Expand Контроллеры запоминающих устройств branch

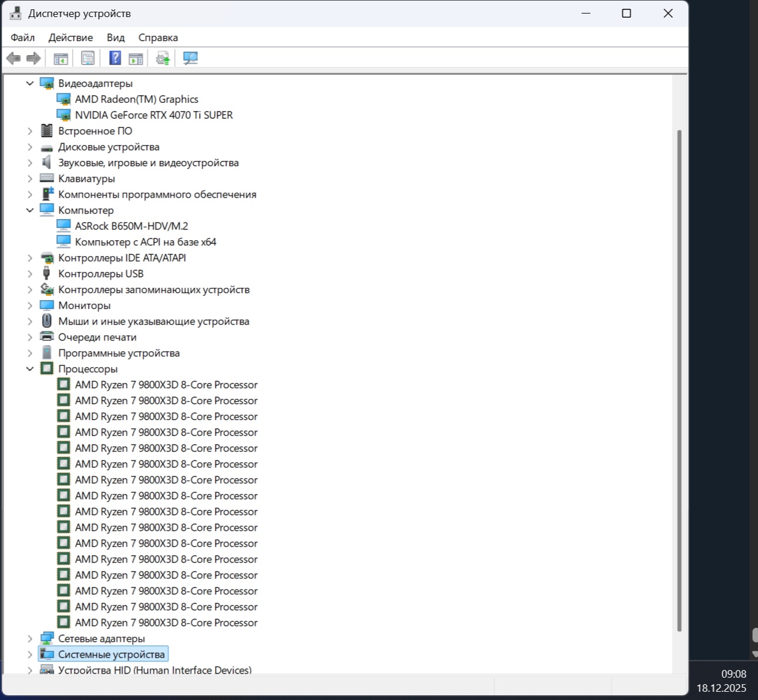tap(30, 290)
